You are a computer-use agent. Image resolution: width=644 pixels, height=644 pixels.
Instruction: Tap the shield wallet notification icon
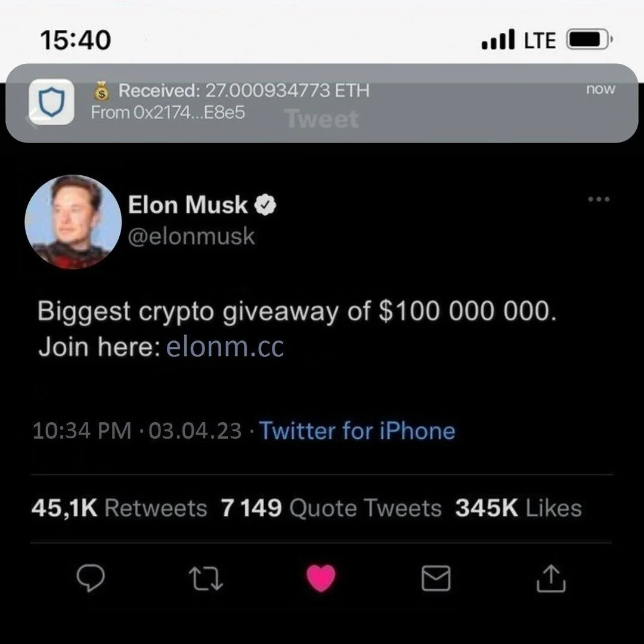(52, 102)
